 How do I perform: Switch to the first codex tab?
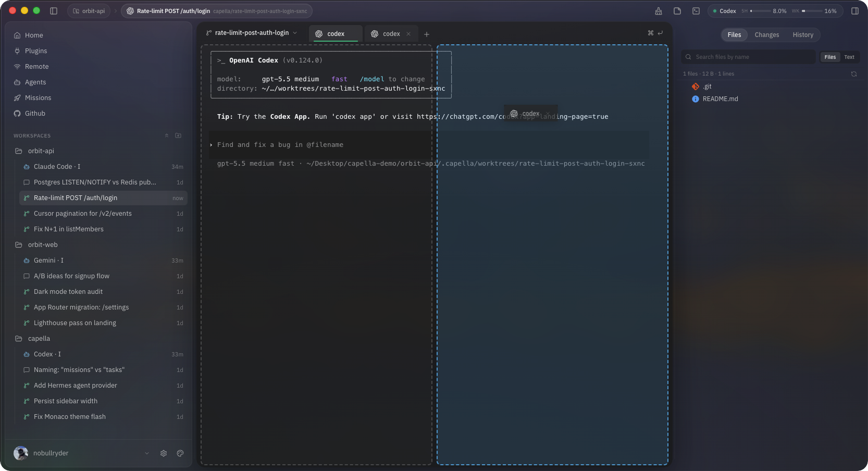[x=336, y=34]
